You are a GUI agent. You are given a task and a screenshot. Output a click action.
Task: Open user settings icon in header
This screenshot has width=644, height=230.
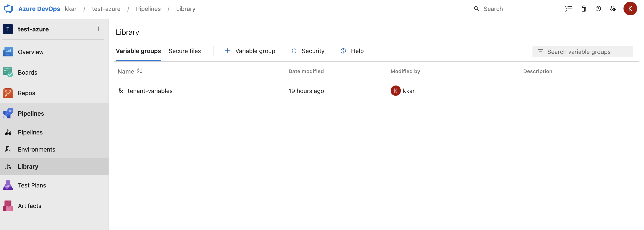click(613, 9)
